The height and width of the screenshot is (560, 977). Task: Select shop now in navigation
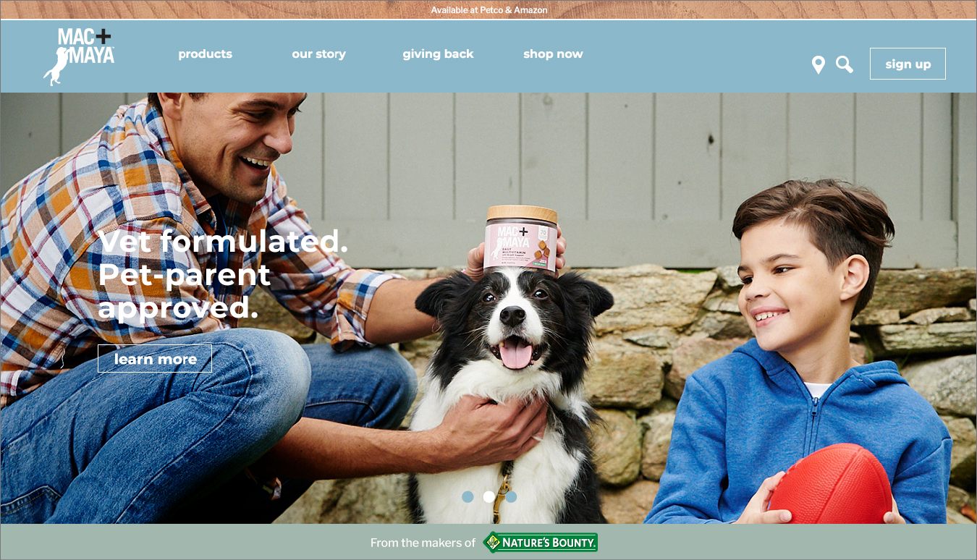[x=553, y=54]
